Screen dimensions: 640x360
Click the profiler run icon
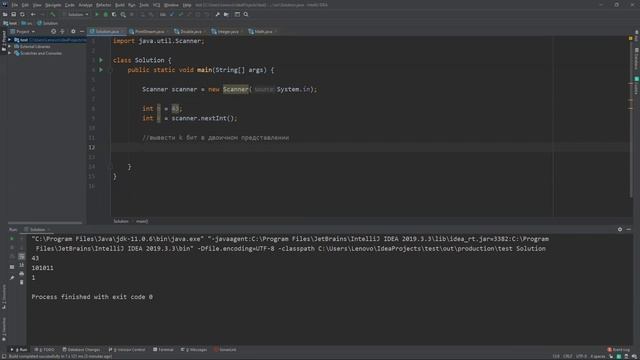123,14
